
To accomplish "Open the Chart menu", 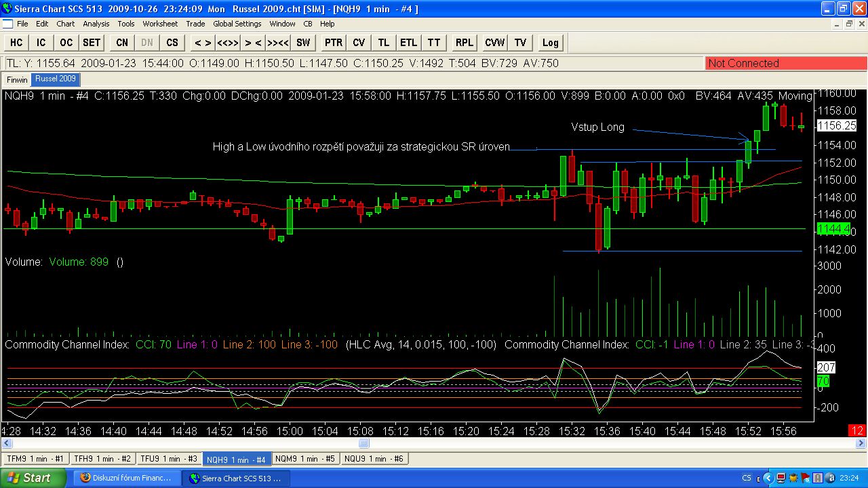I will [66, 24].
